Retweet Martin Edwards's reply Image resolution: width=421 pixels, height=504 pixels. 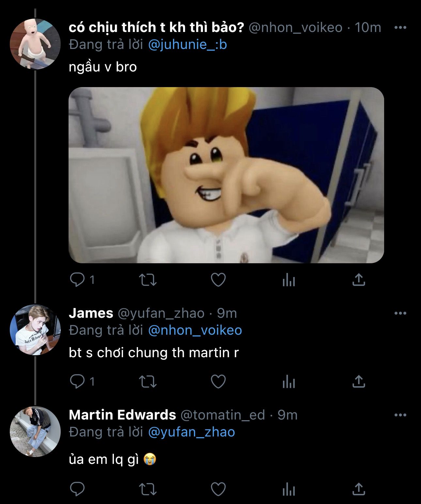click(x=148, y=489)
